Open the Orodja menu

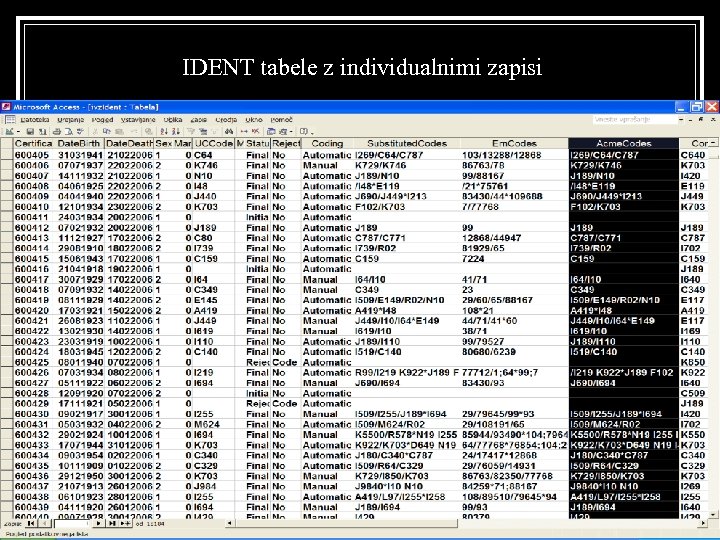click(226, 119)
